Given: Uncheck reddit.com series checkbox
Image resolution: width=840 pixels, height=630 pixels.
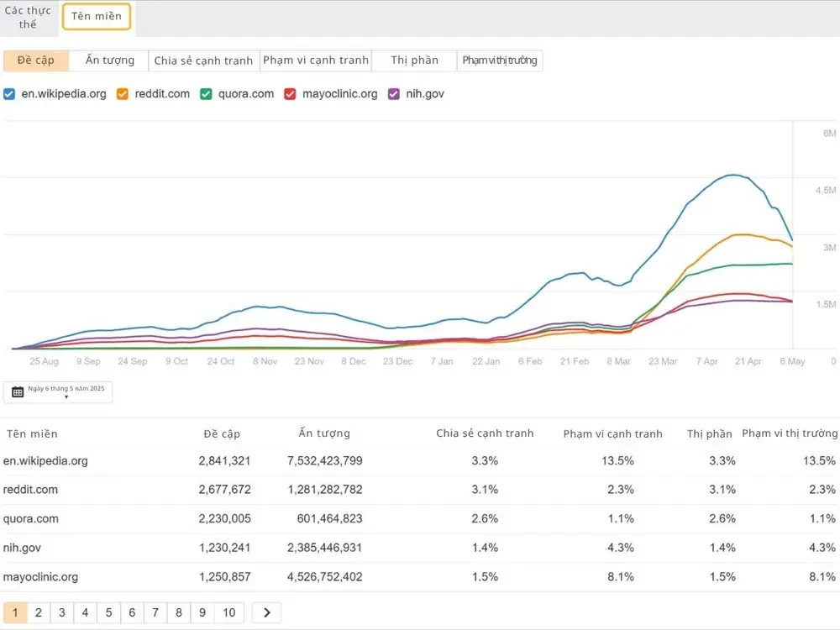Looking at the screenshot, I should [123, 94].
